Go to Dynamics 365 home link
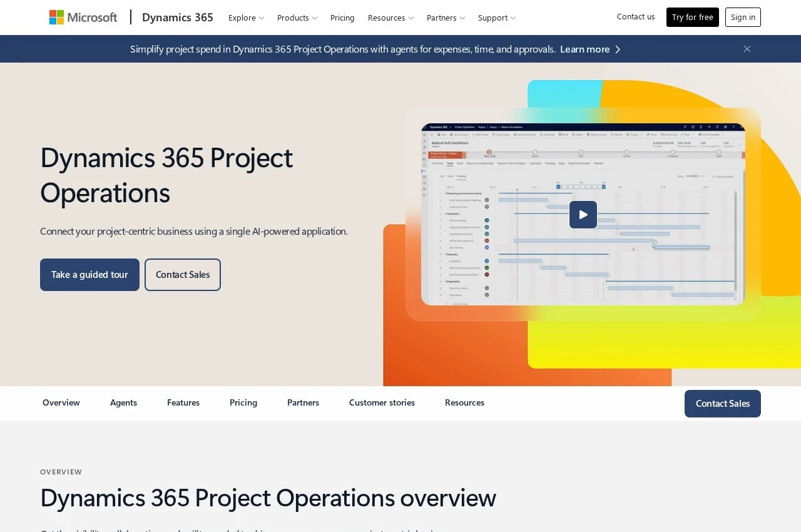Image resolution: width=801 pixels, height=532 pixels. click(x=178, y=18)
